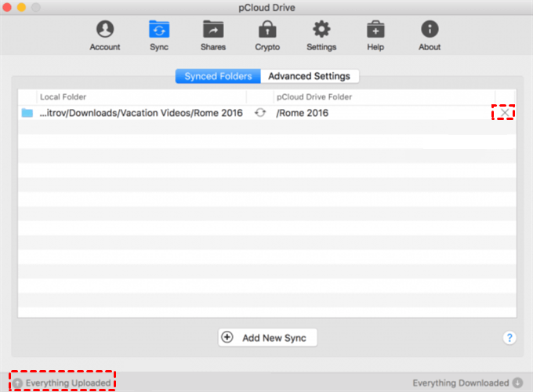Switch to the Synced Folders tab
Screen dimensions: 533x392
[x=218, y=76]
